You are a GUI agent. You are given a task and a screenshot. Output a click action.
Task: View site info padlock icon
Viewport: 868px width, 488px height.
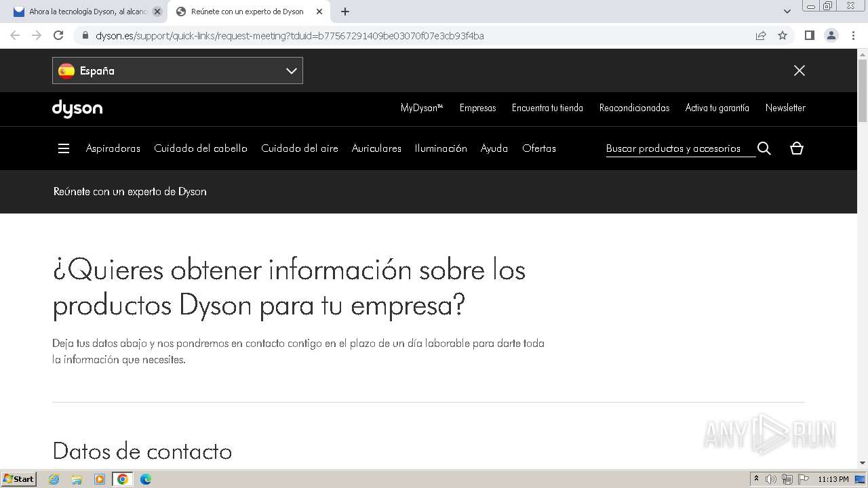click(85, 35)
